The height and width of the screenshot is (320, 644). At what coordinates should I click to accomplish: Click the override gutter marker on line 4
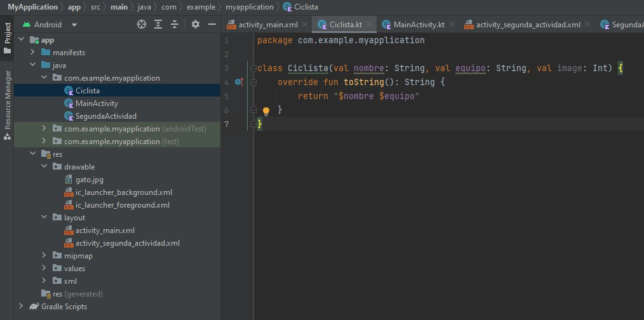(x=239, y=82)
